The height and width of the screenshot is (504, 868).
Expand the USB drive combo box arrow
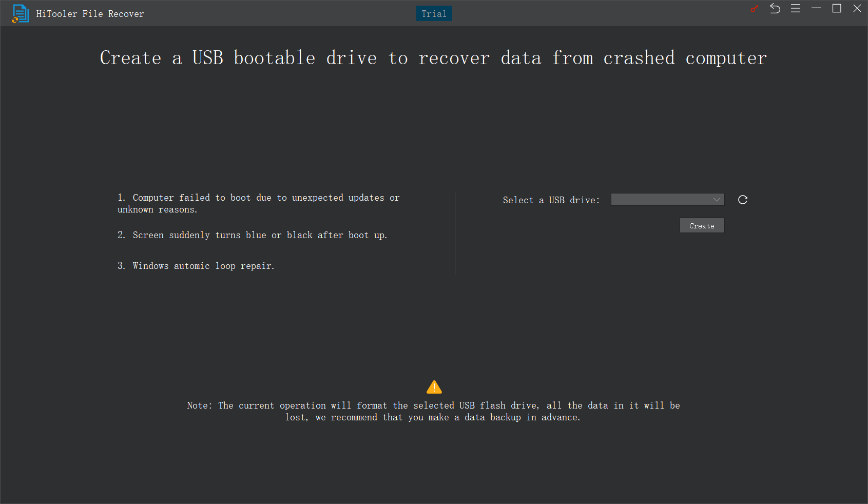pyautogui.click(x=717, y=199)
